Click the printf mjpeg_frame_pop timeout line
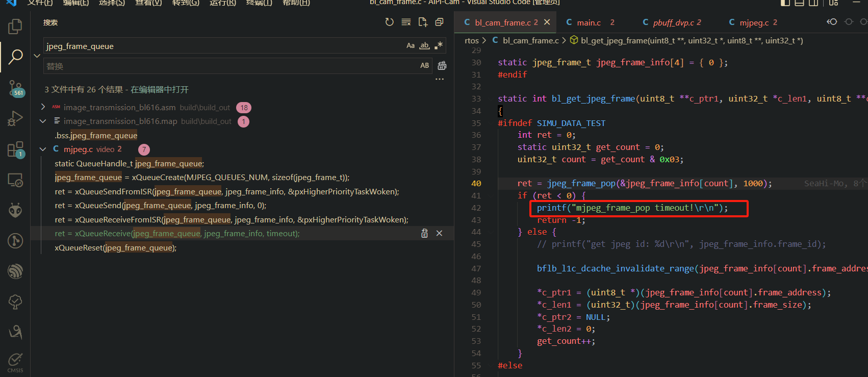This screenshot has width=868, height=377. 632,208
